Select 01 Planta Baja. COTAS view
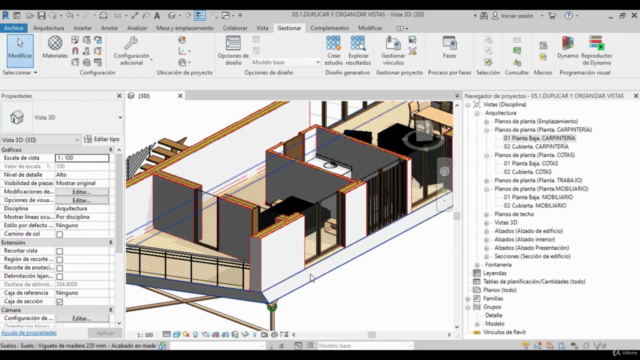Screen dimensions: 640x360 pyautogui.click(x=531, y=164)
